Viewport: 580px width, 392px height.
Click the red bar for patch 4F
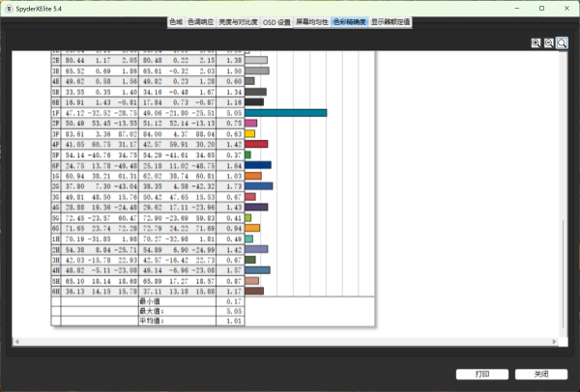pos(256,144)
